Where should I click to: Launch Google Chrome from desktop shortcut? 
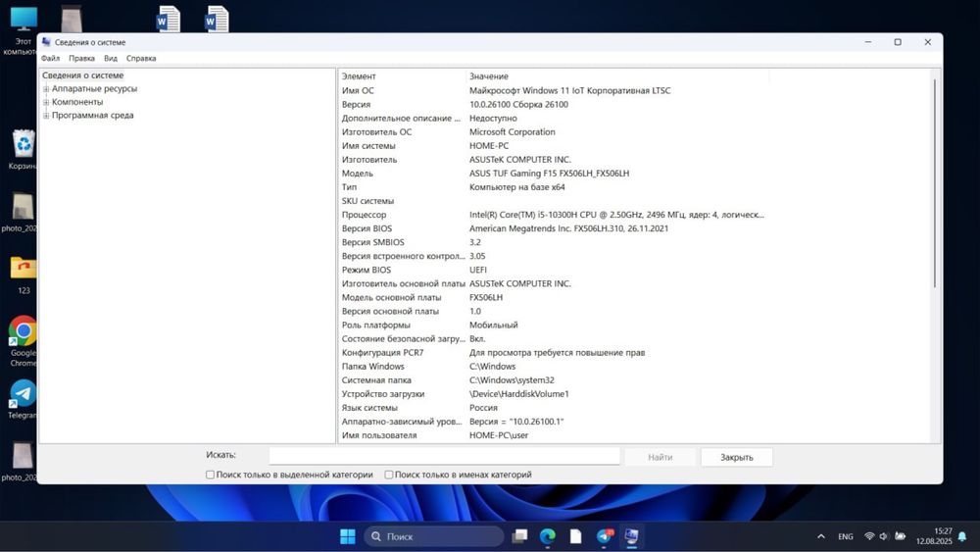[x=24, y=340]
